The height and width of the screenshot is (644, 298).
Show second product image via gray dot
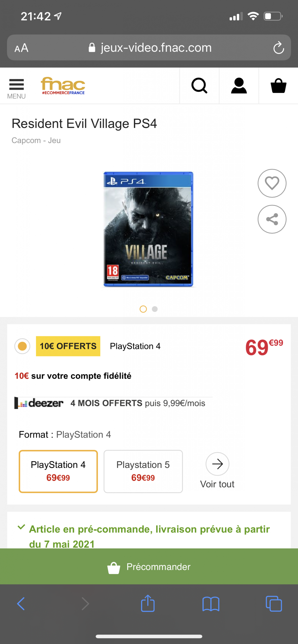coord(155,309)
